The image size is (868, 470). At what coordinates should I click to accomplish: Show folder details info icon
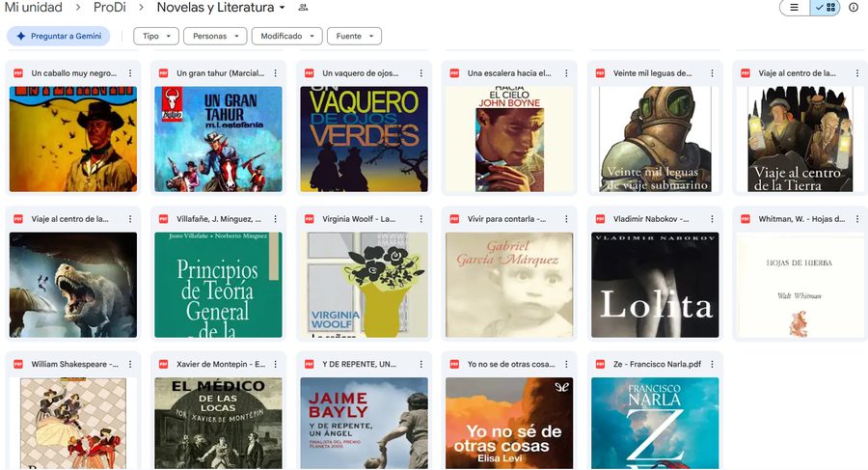pos(854,7)
